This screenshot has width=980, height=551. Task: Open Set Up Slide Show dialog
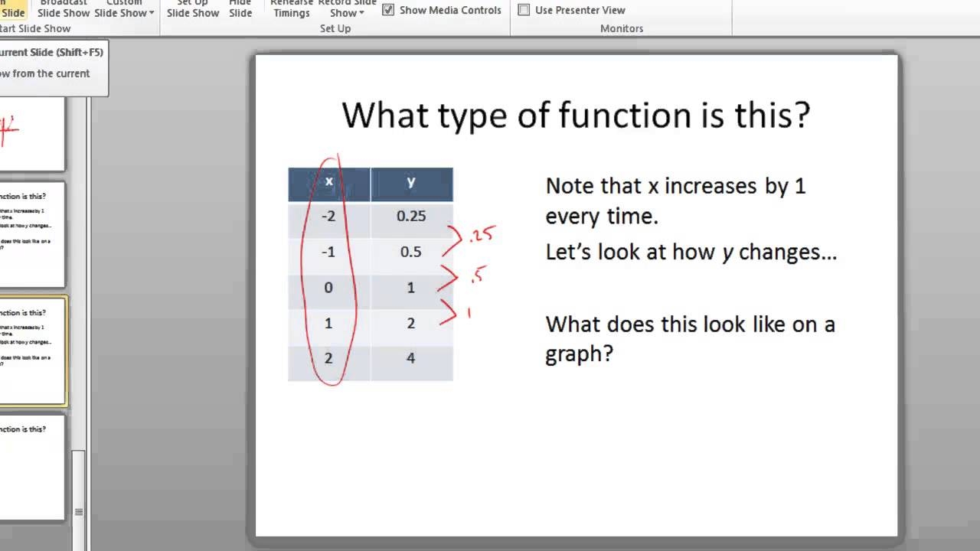point(192,9)
